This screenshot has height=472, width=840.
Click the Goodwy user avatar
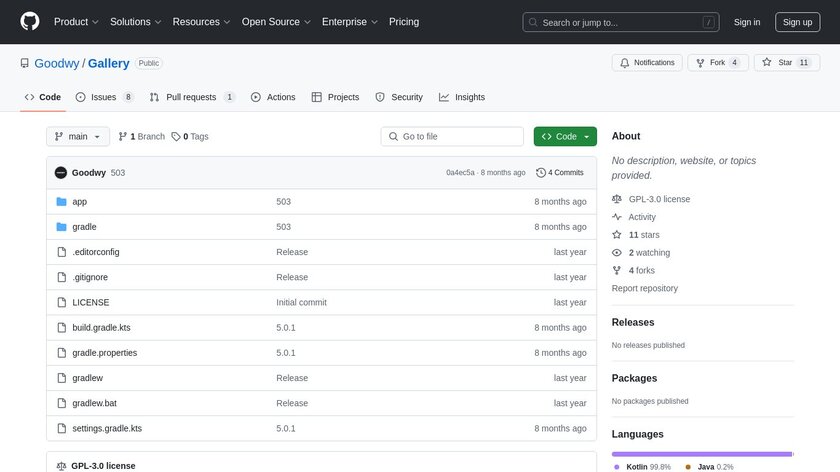(x=60, y=173)
